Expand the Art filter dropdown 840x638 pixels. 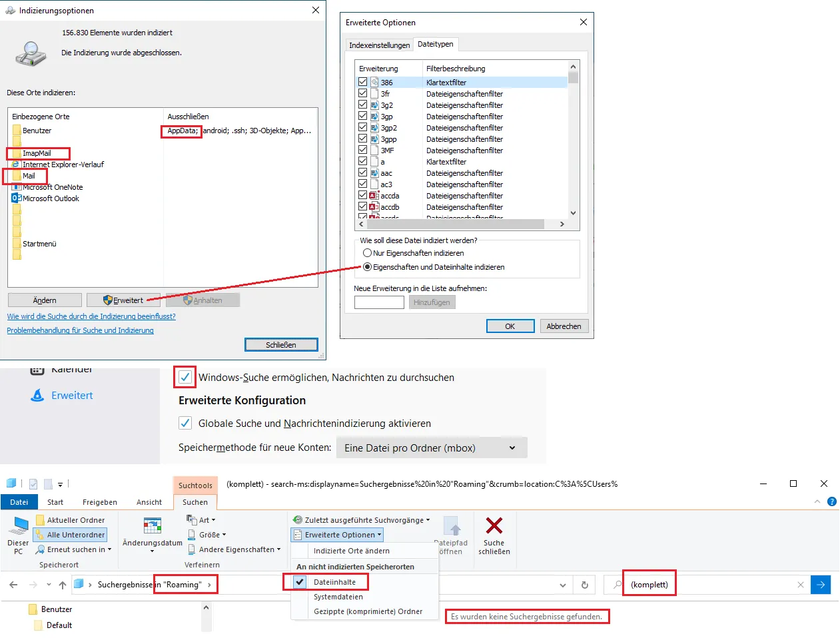(x=201, y=520)
